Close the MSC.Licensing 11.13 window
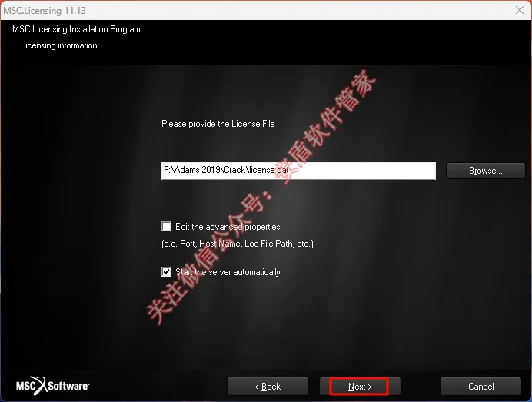This screenshot has height=402, width=532. point(520,10)
